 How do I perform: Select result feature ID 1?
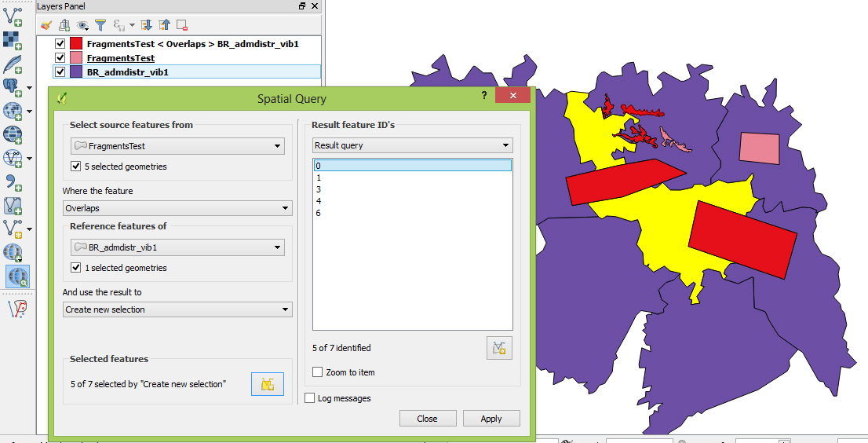point(412,178)
